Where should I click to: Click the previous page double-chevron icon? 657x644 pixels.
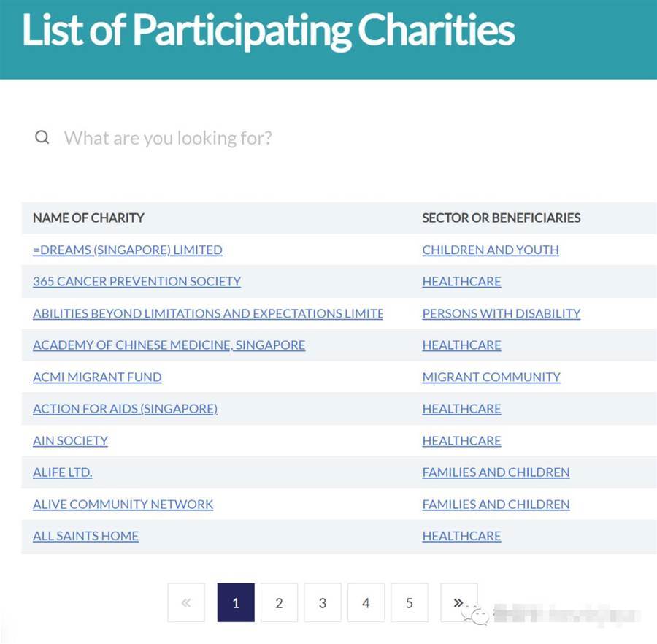pos(186,602)
